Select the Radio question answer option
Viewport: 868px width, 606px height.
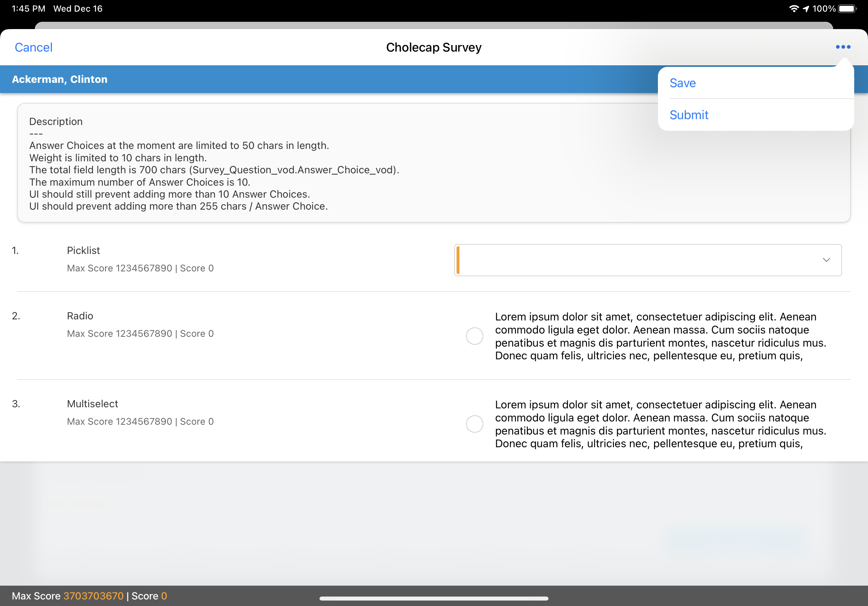pyautogui.click(x=474, y=336)
